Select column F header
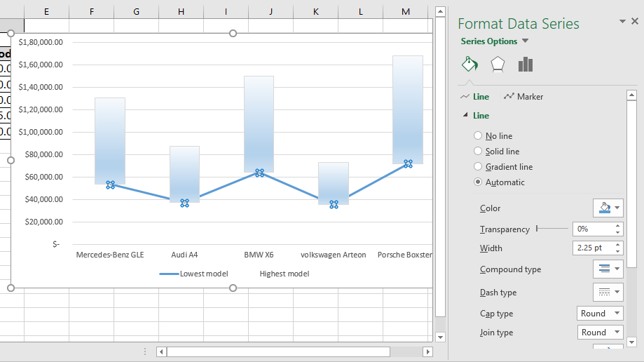 coord(92,11)
